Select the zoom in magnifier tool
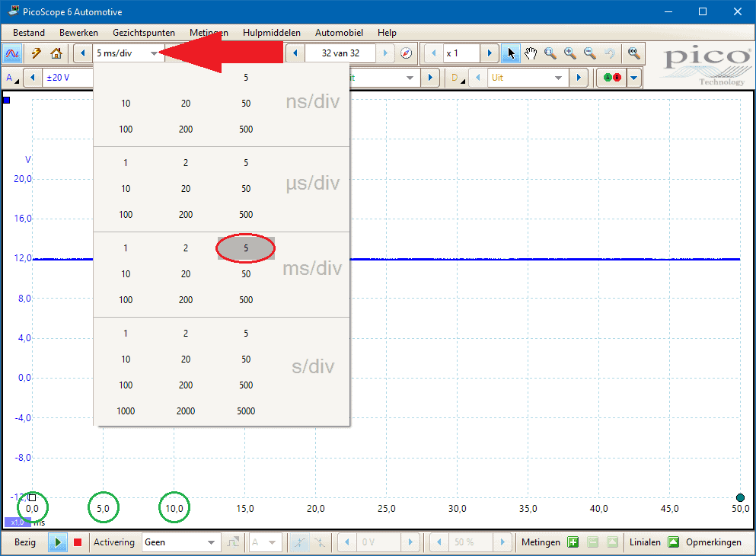 [x=570, y=53]
